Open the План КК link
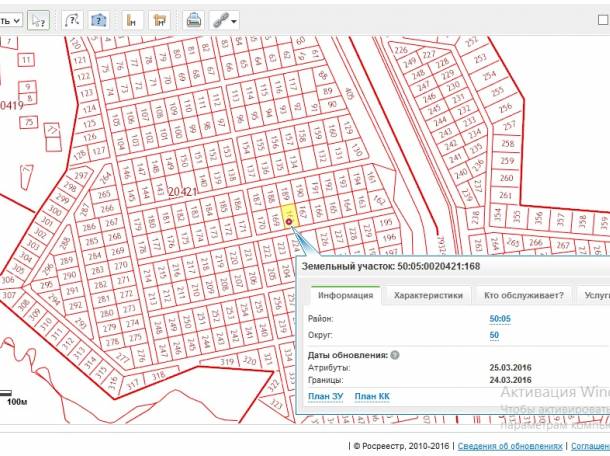The width and height of the screenshot is (610, 456). point(372,396)
